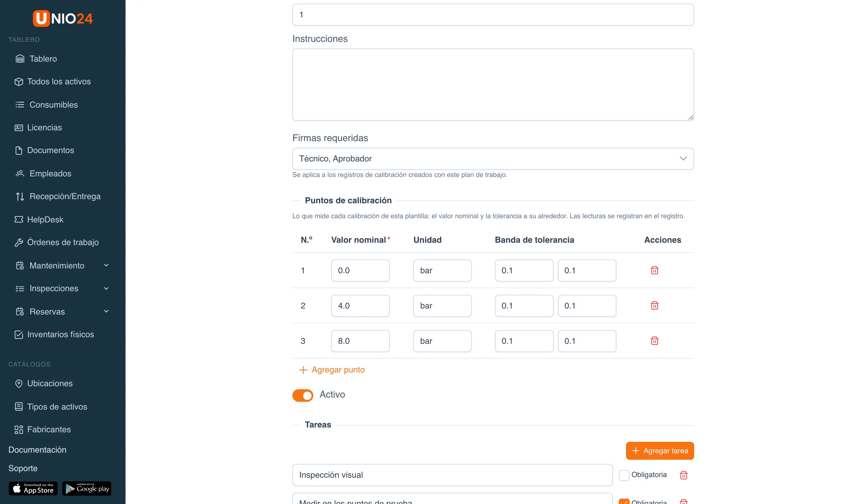Go to Todos los activos
The height and width of the screenshot is (504, 861).
[59, 82]
